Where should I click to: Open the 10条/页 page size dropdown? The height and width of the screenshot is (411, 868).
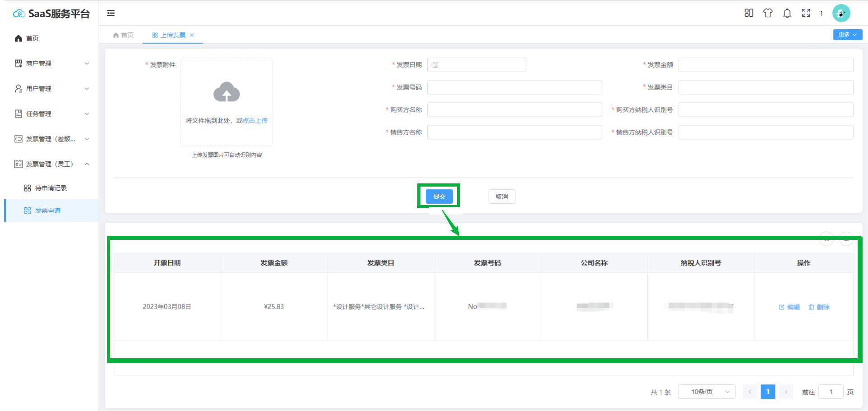point(706,392)
